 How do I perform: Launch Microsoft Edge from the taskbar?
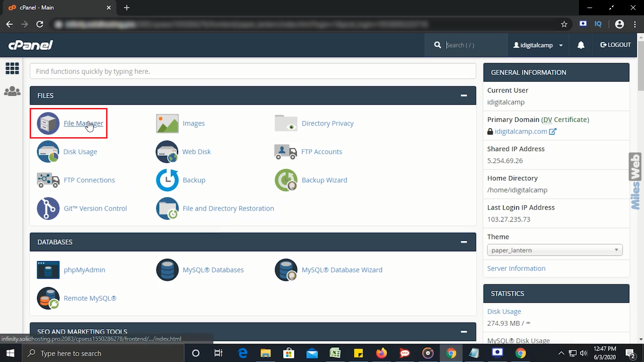243,353
